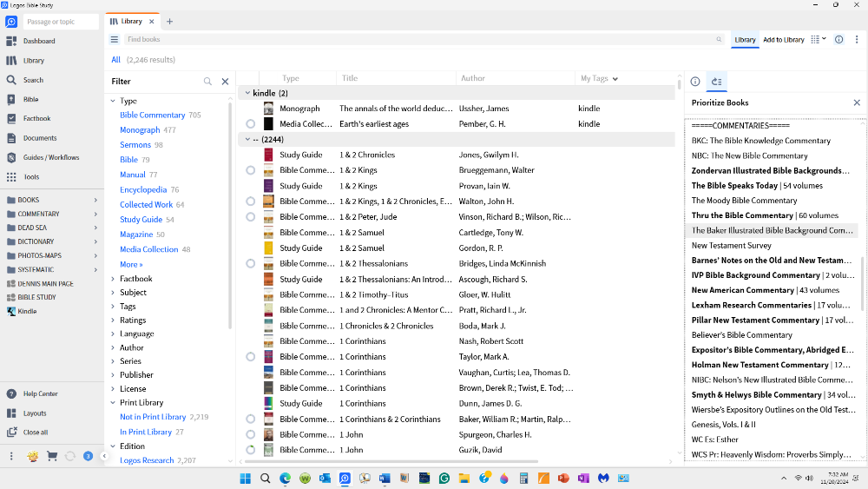Open the library panel kebab menu
Viewport: 868px width, 489px height.
857,39
